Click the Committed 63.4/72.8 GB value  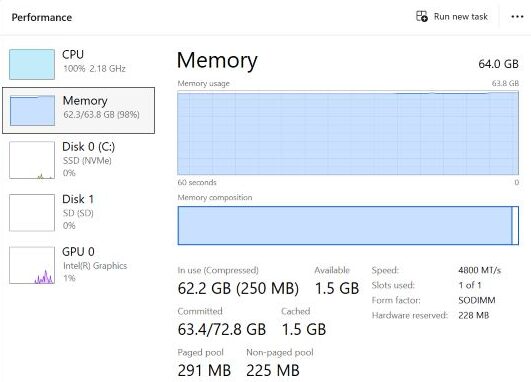tap(222, 330)
